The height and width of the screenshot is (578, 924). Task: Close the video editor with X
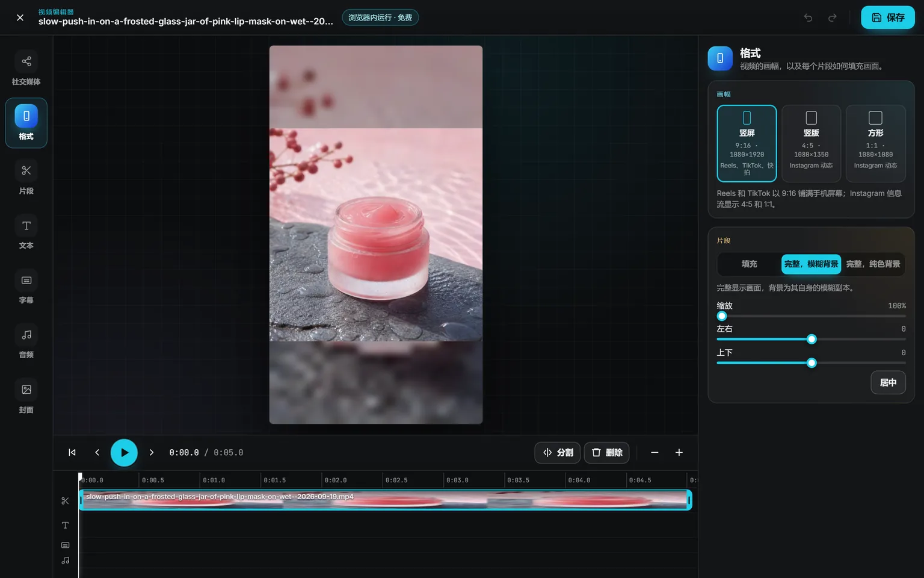pos(20,17)
